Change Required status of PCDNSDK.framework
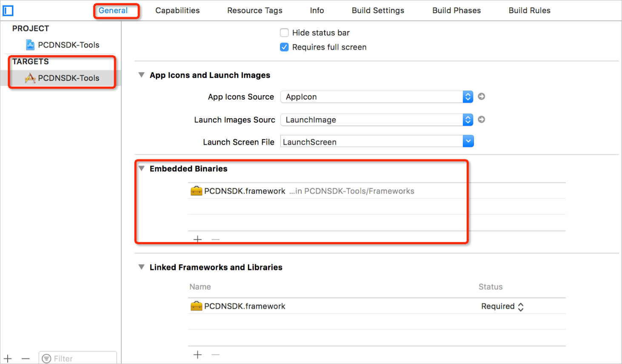The width and height of the screenshot is (622, 364). pyautogui.click(x=502, y=307)
